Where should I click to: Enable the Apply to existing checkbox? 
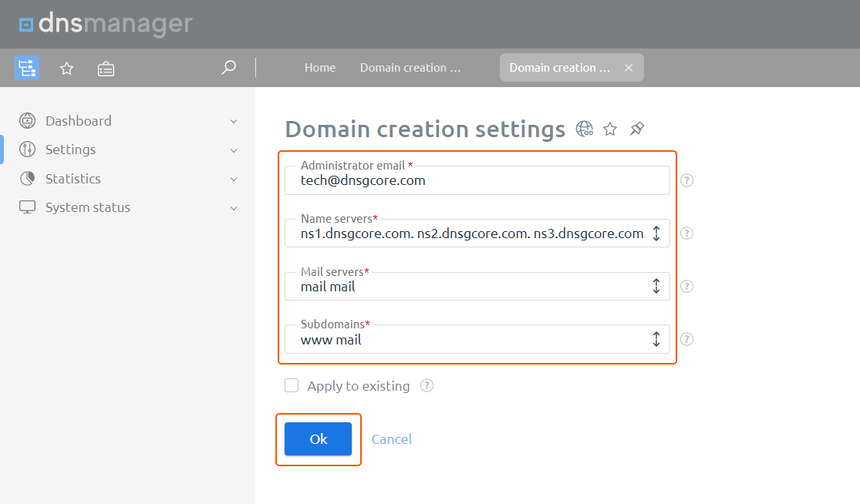[292, 385]
